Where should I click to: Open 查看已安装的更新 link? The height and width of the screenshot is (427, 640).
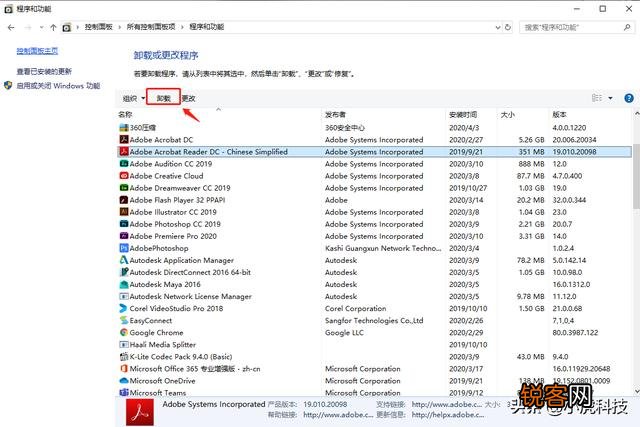(x=44, y=71)
